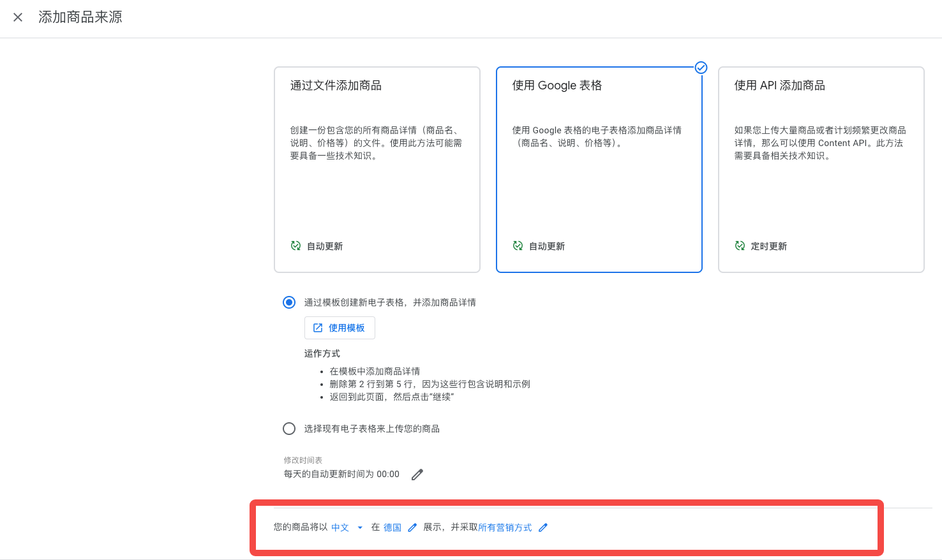This screenshot has width=942, height=560.
Task: Select the 使用 Google 表格 card
Action: tap(599, 169)
